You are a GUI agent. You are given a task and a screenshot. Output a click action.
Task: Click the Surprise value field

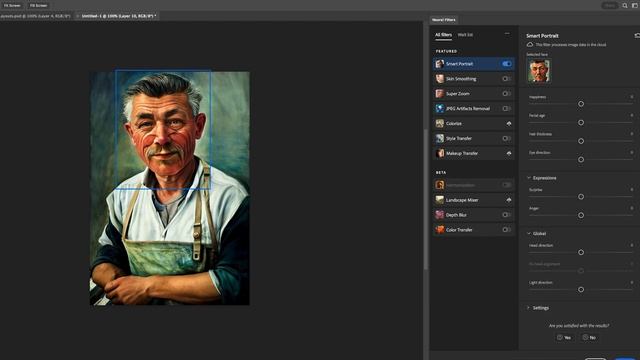point(631,190)
